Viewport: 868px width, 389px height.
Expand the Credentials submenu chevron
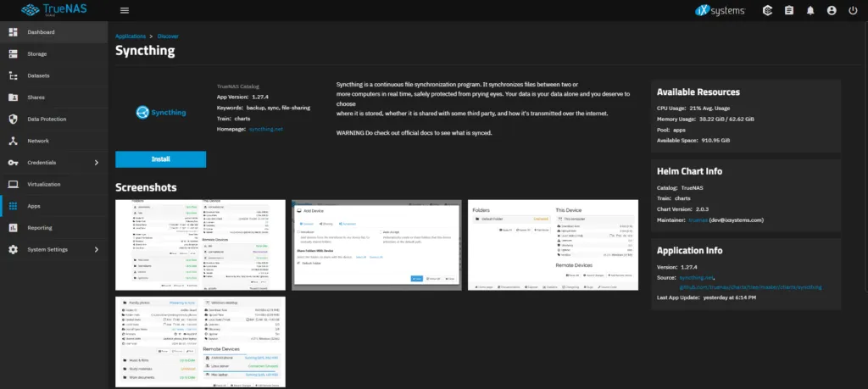(x=97, y=163)
